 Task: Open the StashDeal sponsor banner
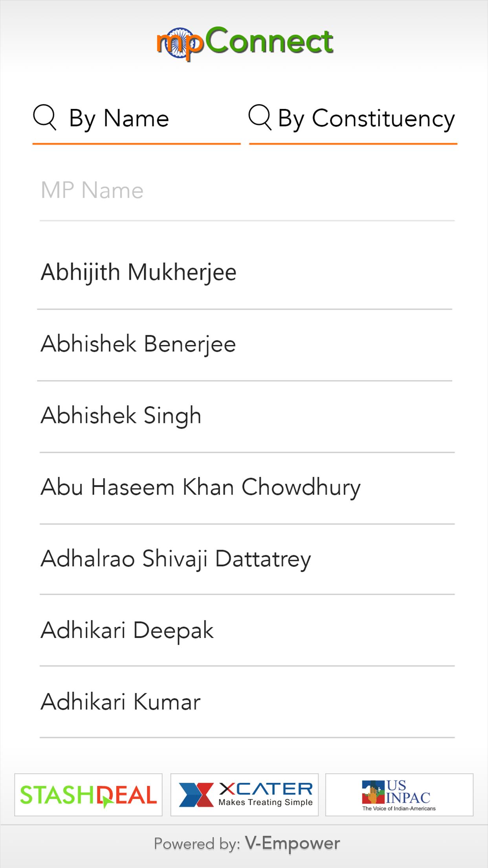tap(88, 795)
